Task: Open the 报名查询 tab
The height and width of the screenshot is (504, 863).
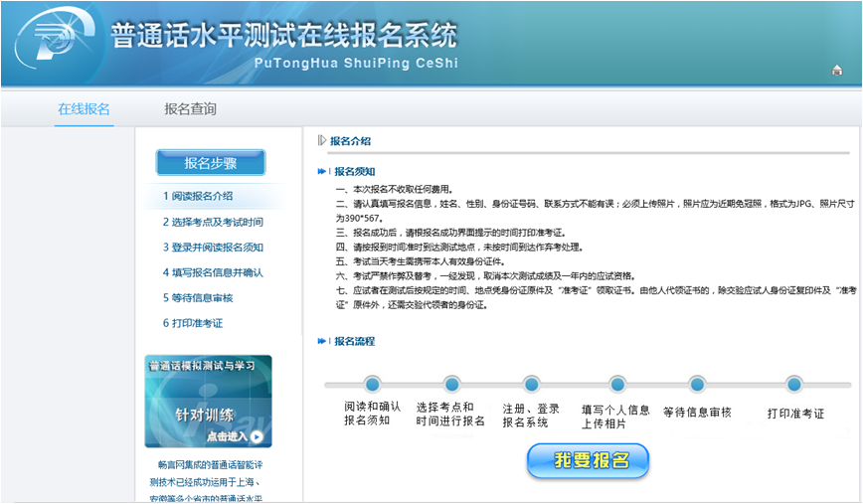Action: [190, 109]
